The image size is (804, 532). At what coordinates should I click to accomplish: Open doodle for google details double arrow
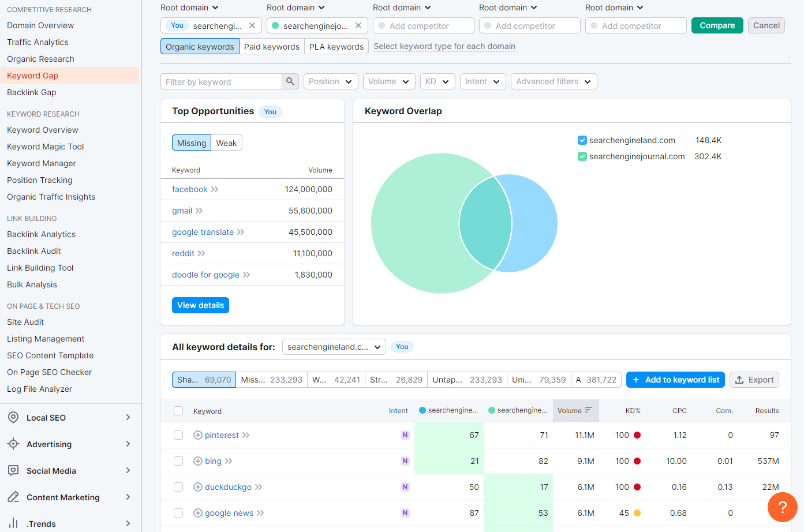coord(246,275)
